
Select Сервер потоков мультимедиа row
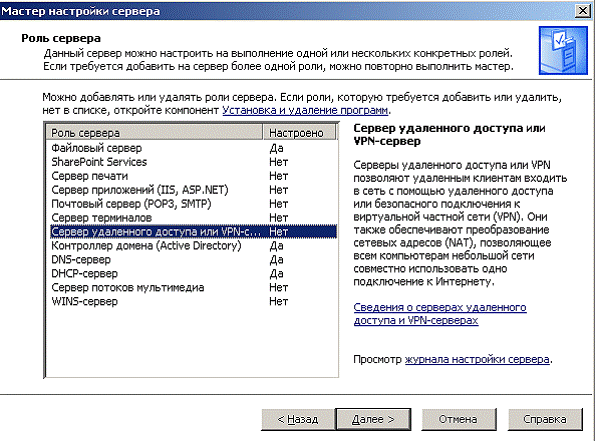[x=193, y=287]
